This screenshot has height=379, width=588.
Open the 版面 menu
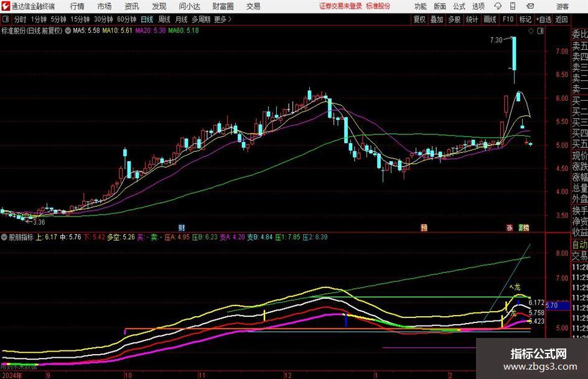click(x=440, y=6)
